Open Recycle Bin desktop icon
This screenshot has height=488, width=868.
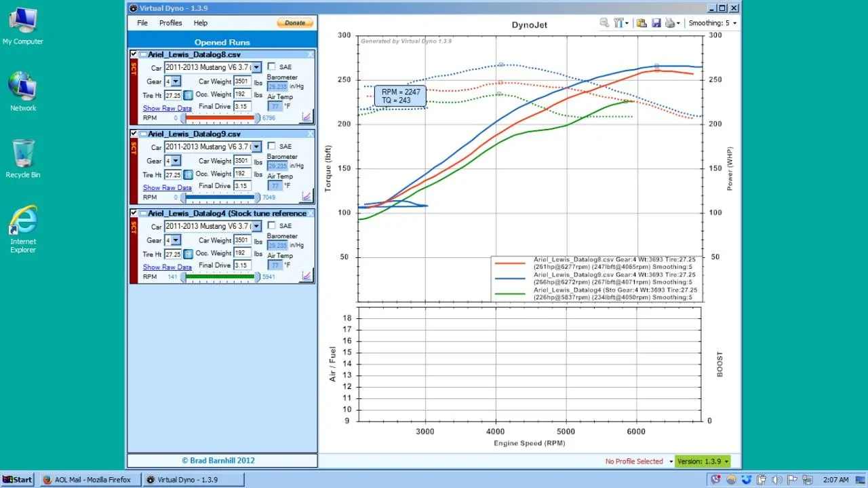(x=22, y=158)
